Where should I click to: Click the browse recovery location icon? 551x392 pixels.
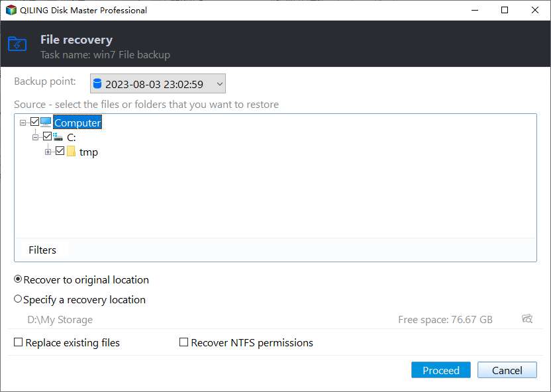click(526, 318)
